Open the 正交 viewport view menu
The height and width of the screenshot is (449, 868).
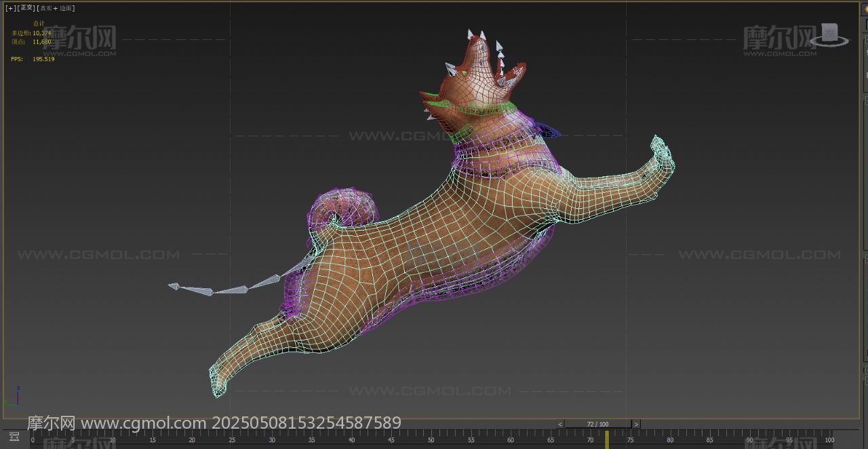(x=26, y=8)
